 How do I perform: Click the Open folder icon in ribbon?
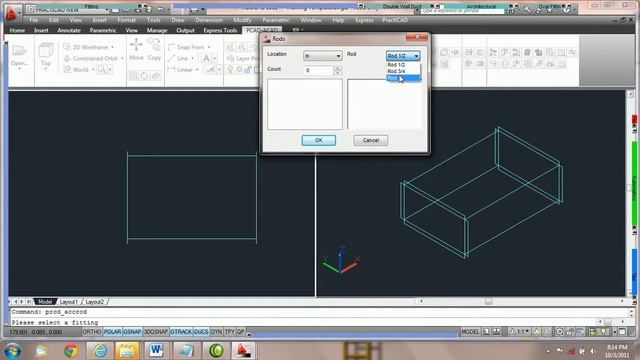19,51
